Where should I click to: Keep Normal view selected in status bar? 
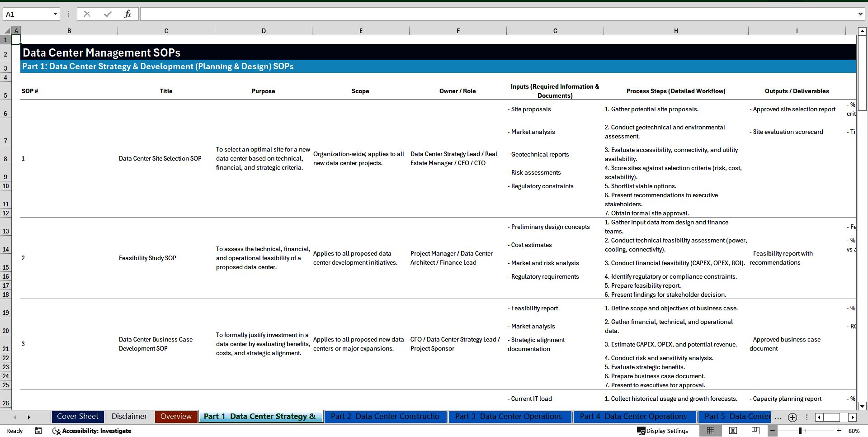(x=711, y=431)
